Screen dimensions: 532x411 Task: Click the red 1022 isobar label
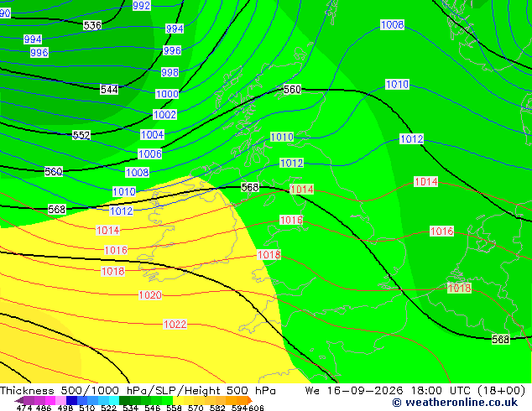[x=175, y=325]
